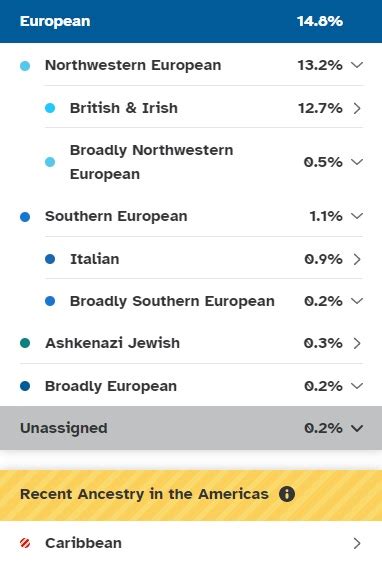Viewport: 382px width, 565px height.
Task: Click the info icon beside Recent Ancestry in the Americas
Action: [287, 494]
